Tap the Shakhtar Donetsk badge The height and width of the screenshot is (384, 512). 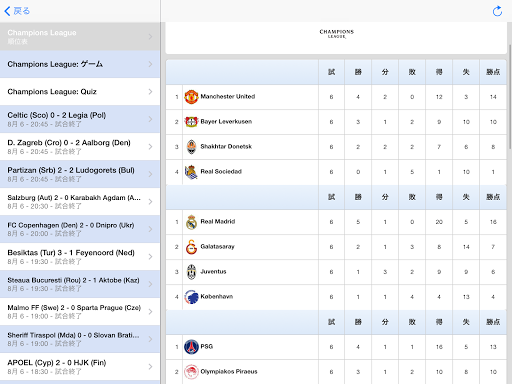click(191, 147)
